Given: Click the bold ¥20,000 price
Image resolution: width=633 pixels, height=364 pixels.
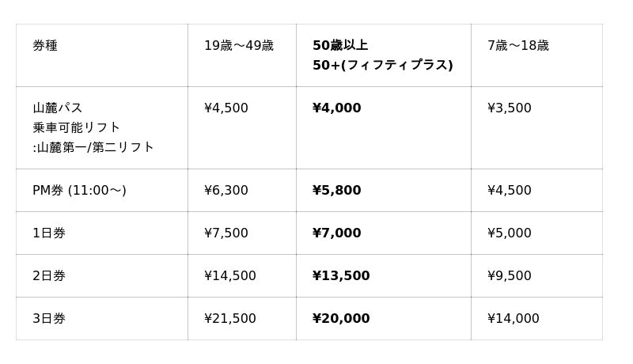Looking at the screenshot, I should (x=341, y=319).
